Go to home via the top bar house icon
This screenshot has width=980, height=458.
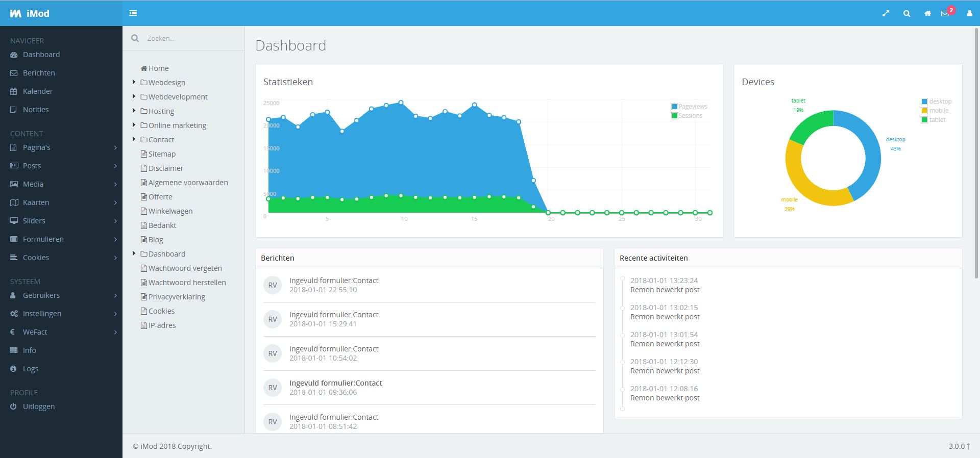tap(927, 14)
